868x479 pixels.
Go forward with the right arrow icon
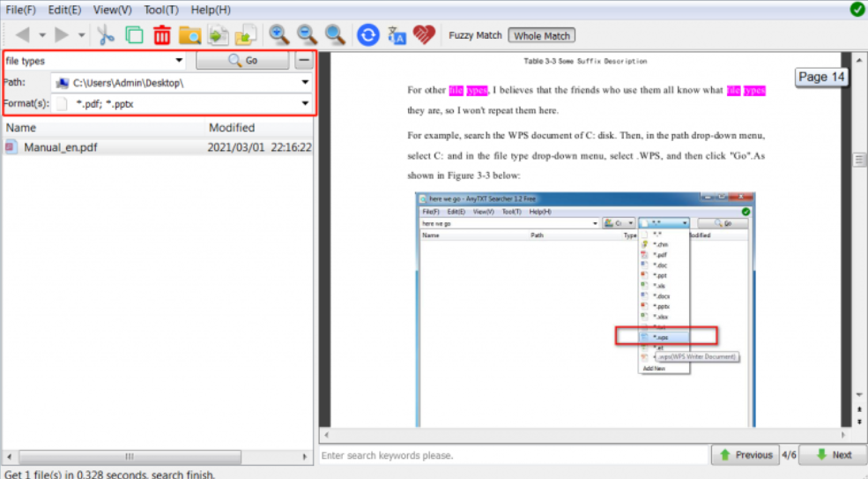[62, 35]
